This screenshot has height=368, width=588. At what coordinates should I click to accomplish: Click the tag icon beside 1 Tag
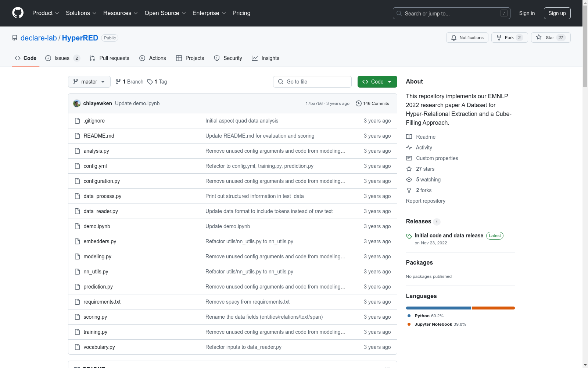click(x=150, y=82)
